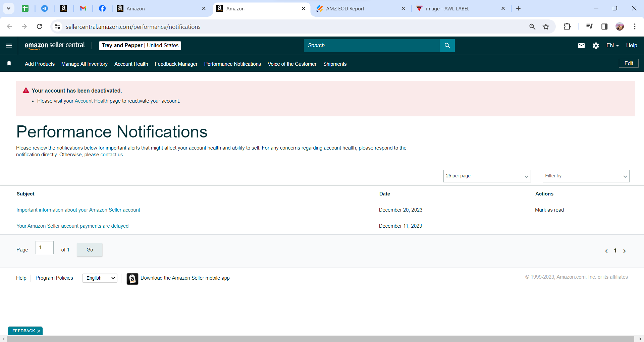Click the browser address bar URL
The height and width of the screenshot is (342, 644).
[133, 27]
